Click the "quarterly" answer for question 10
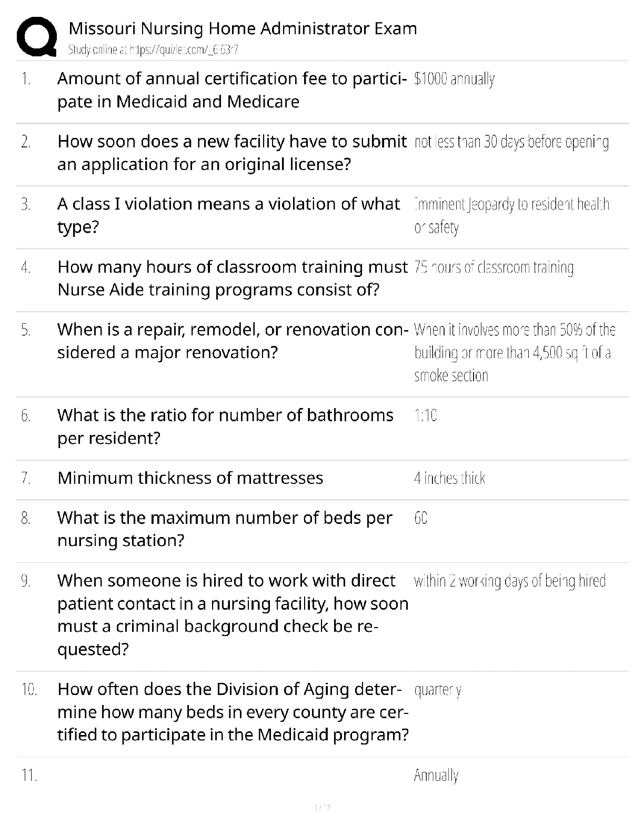644x834 pixels. point(438,690)
